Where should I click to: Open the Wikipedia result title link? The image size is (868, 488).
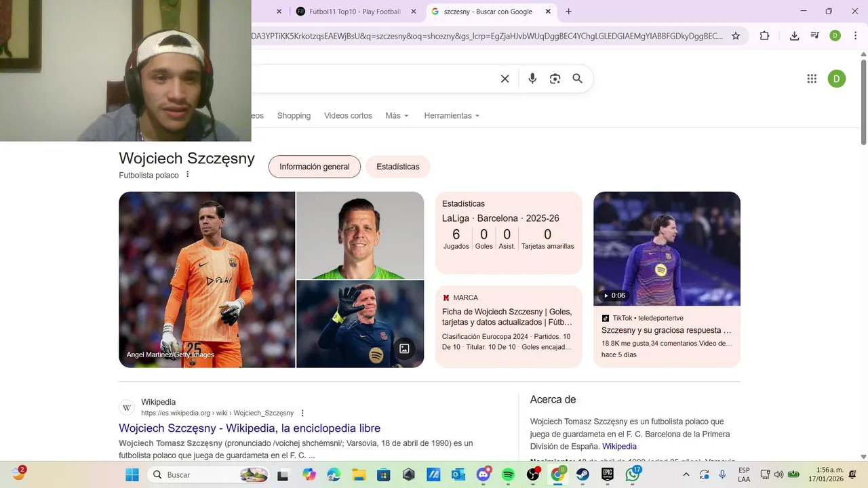(x=250, y=428)
